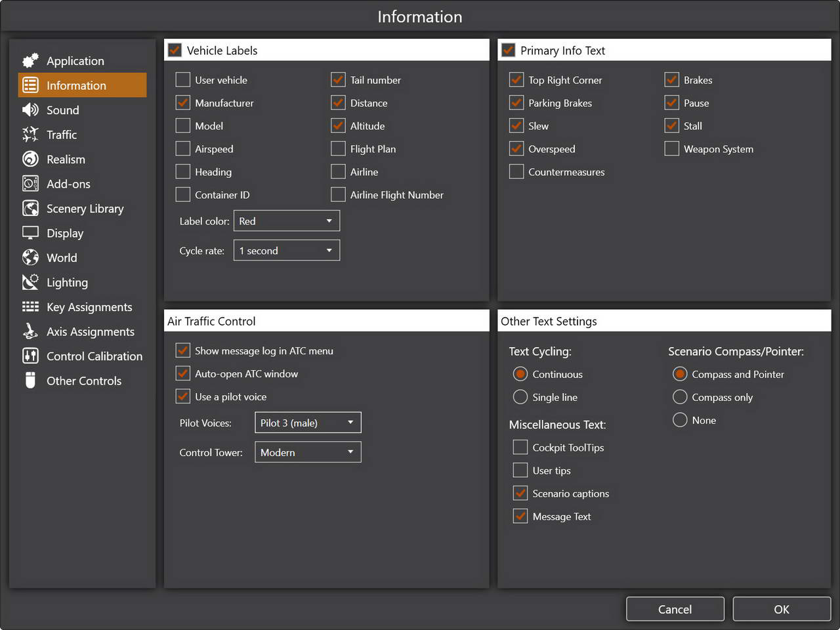Screen dimensions: 840x630
Task: Click the Application gear icon in sidebar
Action: click(x=30, y=61)
